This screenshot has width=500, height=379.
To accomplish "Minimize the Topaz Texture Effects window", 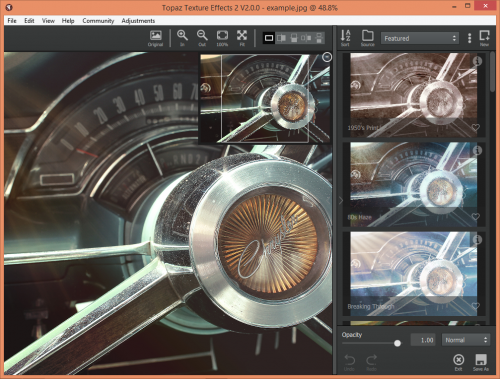I will (454, 6).
